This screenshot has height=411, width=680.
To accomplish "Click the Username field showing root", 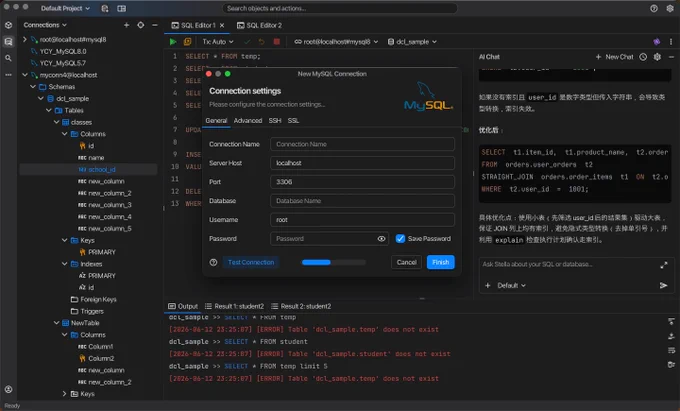I will 362,220.
